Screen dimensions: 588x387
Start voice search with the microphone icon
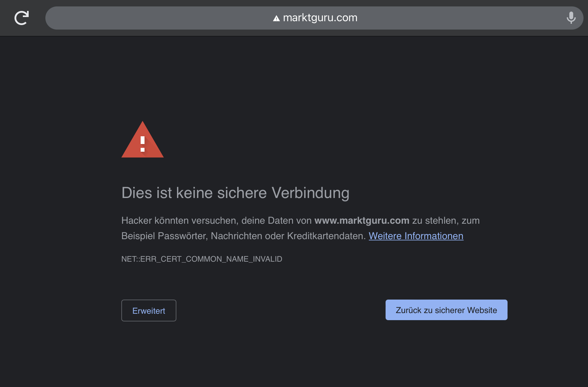coord(571,18)
